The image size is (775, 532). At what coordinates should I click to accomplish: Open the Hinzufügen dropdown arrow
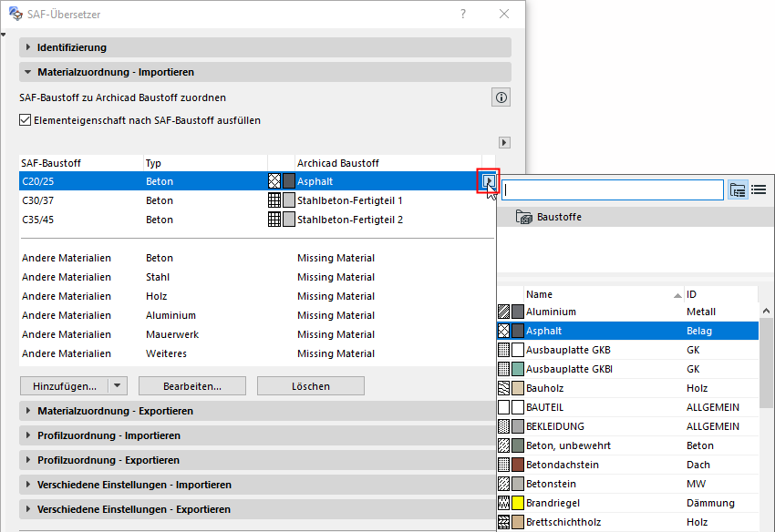pyautogui.click(x=118, y=385)
